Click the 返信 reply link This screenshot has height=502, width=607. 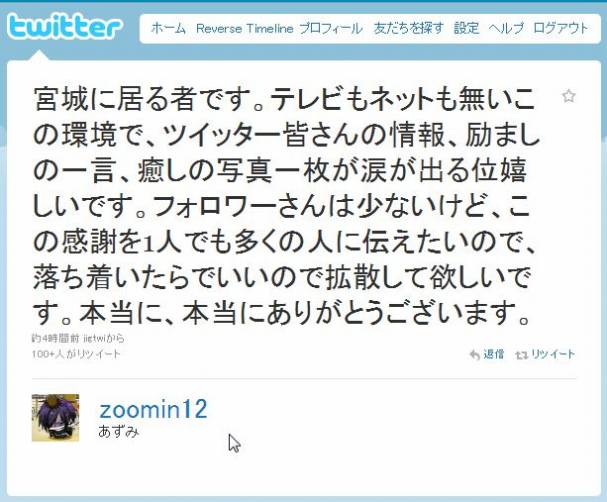click(494, 354)
